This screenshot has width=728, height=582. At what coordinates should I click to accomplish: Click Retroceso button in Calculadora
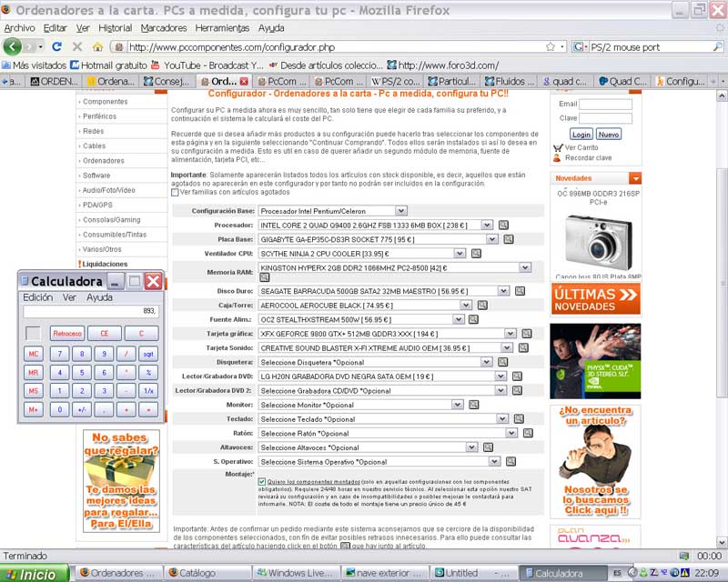click(x=67, y=334)
